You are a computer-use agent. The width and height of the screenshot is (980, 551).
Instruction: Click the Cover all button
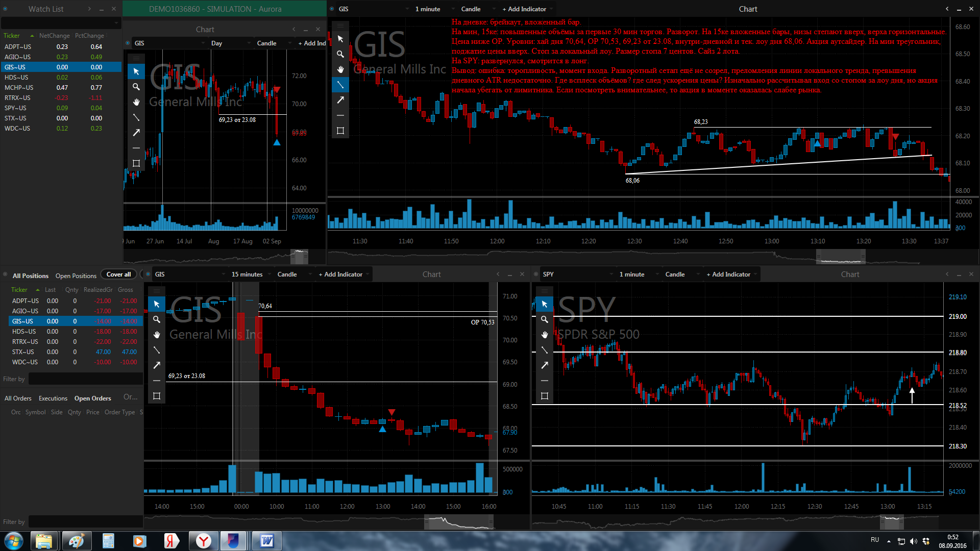click(x=118, y=274)
